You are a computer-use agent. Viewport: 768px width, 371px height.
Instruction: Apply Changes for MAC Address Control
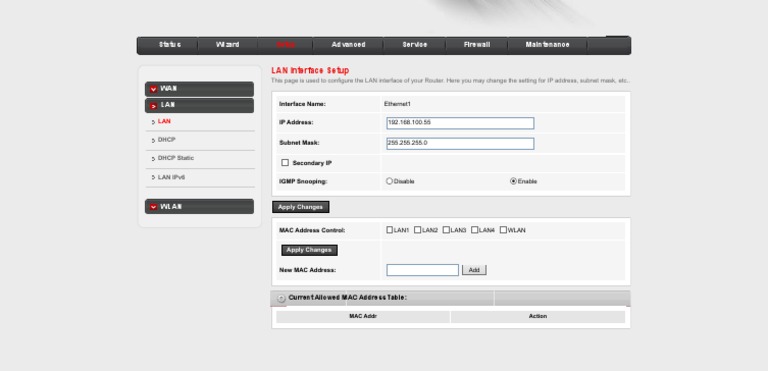pos(309,250)
